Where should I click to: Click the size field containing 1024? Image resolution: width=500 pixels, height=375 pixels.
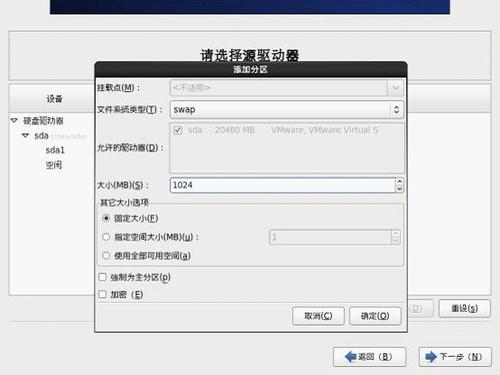pos(283,185)
